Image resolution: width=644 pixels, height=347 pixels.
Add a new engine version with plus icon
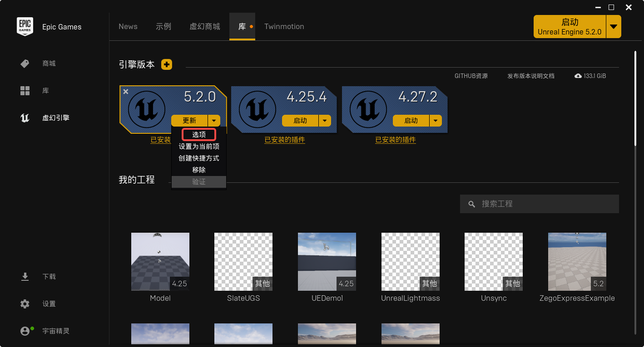[x=167, y=64]
